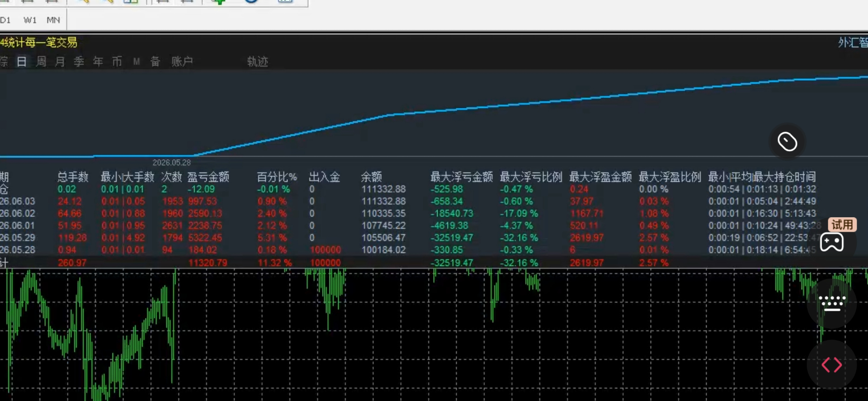Click the 2026.05.28 date label on curve
The height and width of the screenshot is (401, 868).
coord(171,162)
